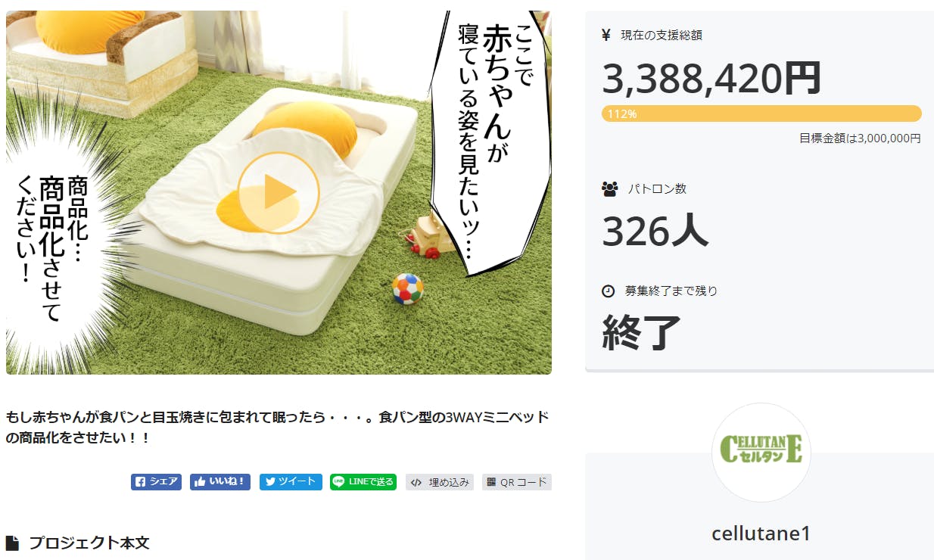Image resolution: width=934 pixels, height=560 pixels.
Task: Click the 終了 campaign status text
Action: tap(642, 332)
